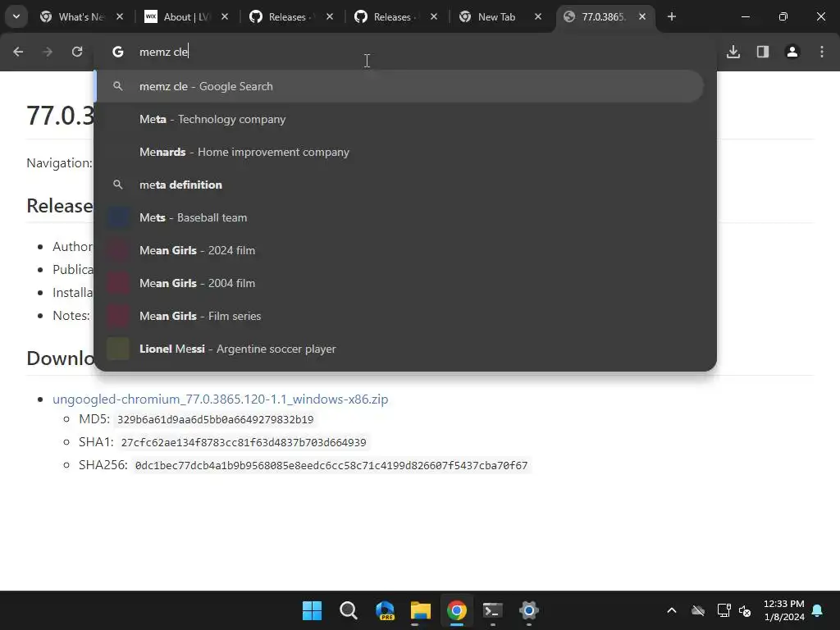Switch to the What's New tab

click(81, 16)
